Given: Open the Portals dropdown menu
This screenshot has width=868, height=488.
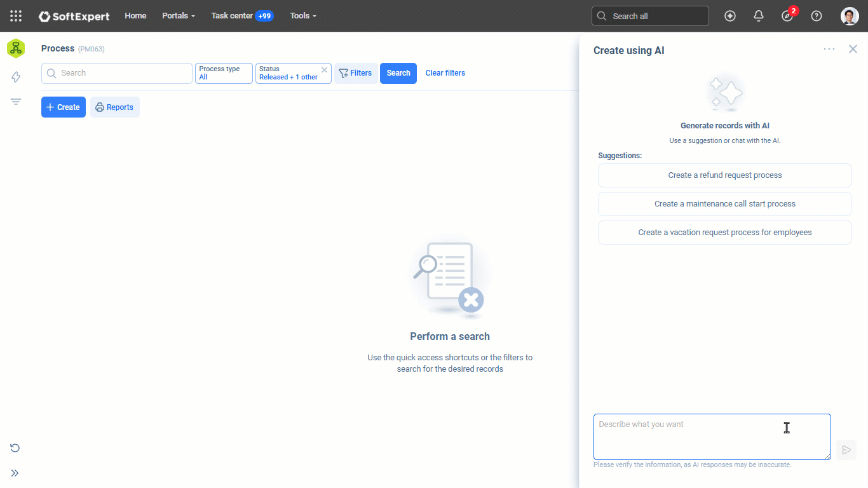Looking at the screenshot, I should tap(179, 16).
